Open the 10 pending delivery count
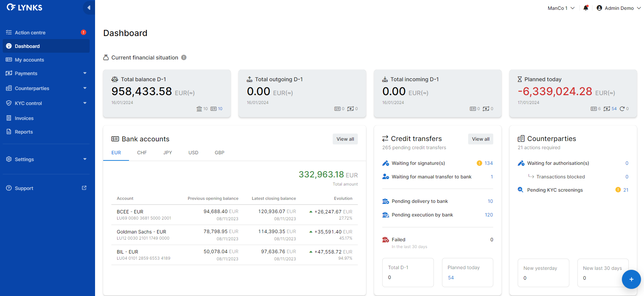The width and height of the screenshot is (644, 296). pyautogui.click(x=490, y=201)
